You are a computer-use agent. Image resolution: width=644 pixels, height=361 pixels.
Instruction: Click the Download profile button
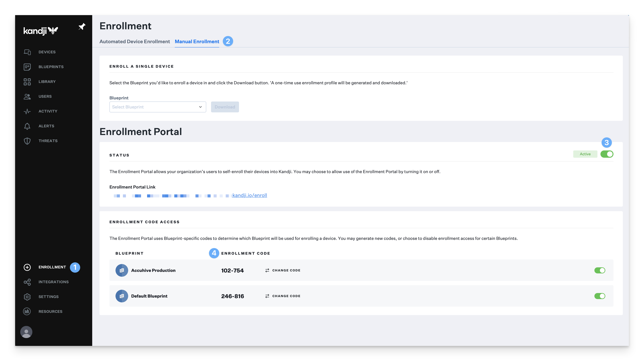click(x=225, y=107)
